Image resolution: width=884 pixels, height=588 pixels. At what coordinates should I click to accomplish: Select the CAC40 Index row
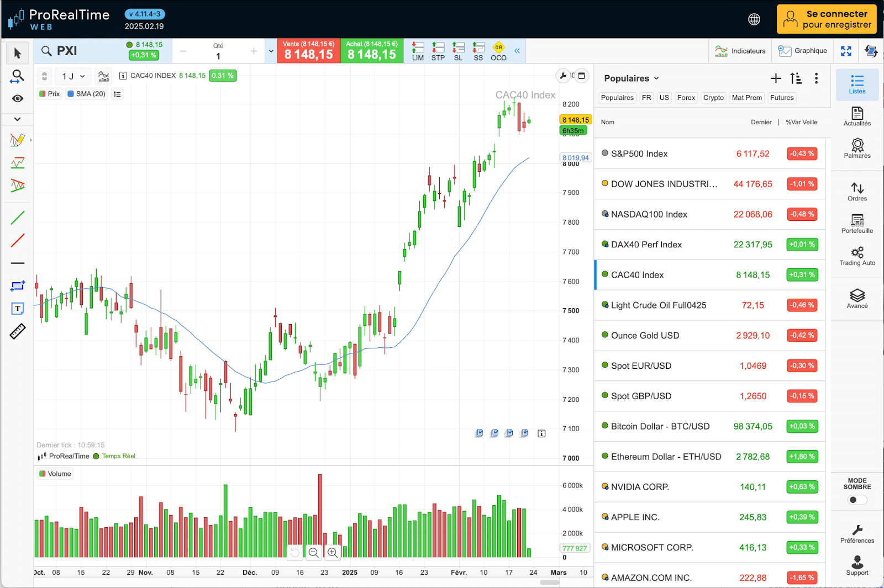pyautogui.click(x=710, y=275)
